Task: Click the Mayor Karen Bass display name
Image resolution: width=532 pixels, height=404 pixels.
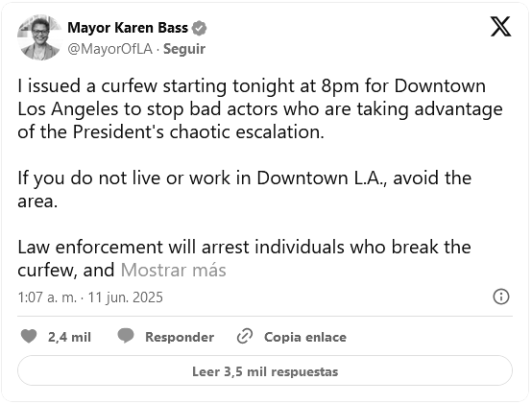Action: (128, 28)
